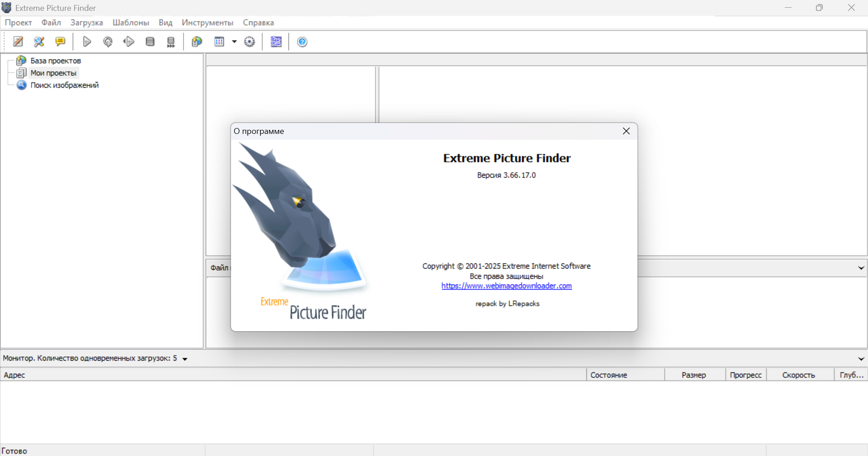Click the play icon with left arrow
Screen dimensions: 868x456
(x=129, y=42)
